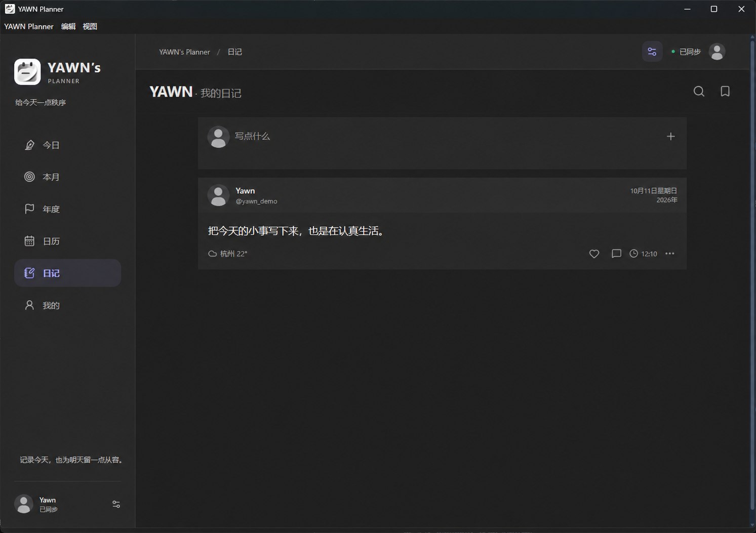Open the settings sliders icon in header

[652, 52]
